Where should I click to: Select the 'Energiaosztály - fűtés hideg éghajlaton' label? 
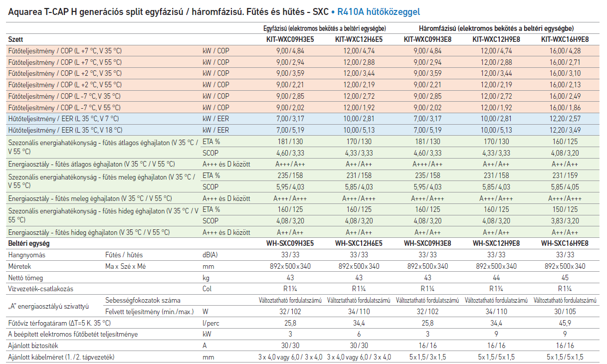[x=89, y=232]
